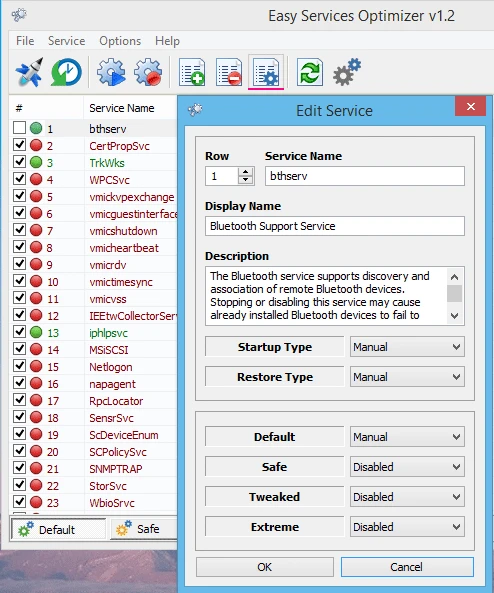494x593 pixels.
Task: Close the Edit Service dialog
Action: click(471, 106)
